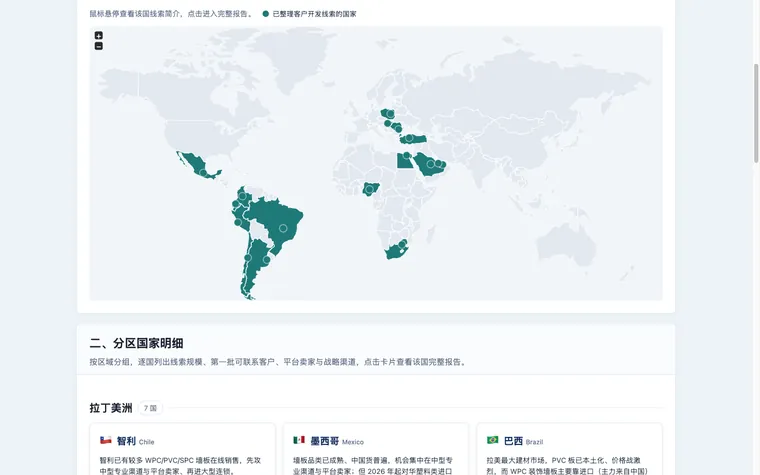Click the Mexico flag icon
This screenshot has width=760, height=475.
[299, 440]
